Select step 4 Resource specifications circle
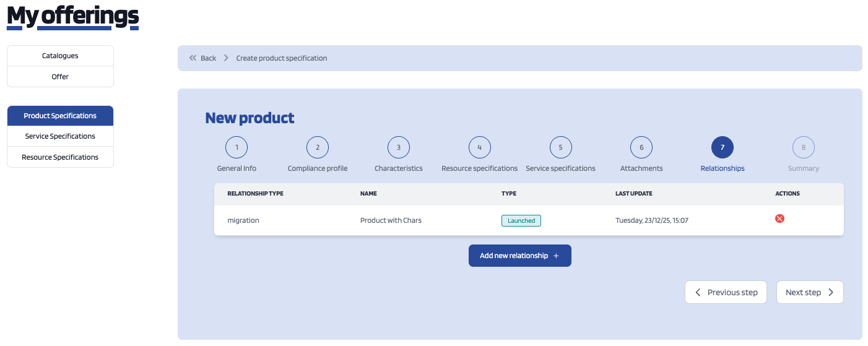Image resolution: width=868 pixels, height=346 pixels. click(479, 147)
